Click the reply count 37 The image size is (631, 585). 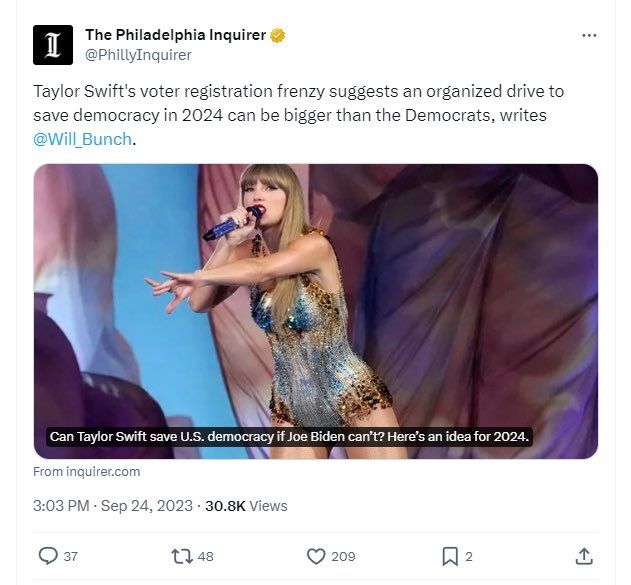click(71, 556)
